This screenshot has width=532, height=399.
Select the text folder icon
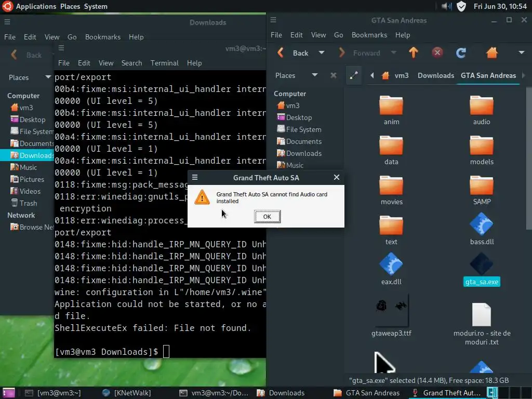click(391, 225)
